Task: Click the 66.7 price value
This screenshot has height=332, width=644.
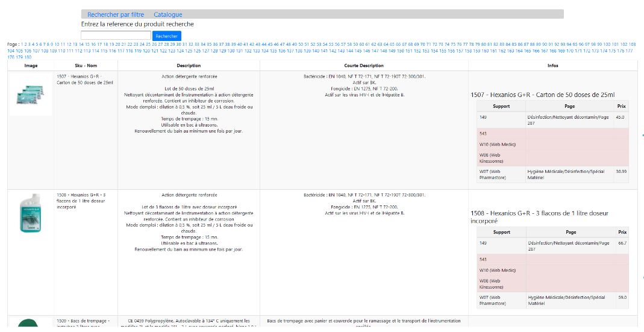Action: [622, 243]
